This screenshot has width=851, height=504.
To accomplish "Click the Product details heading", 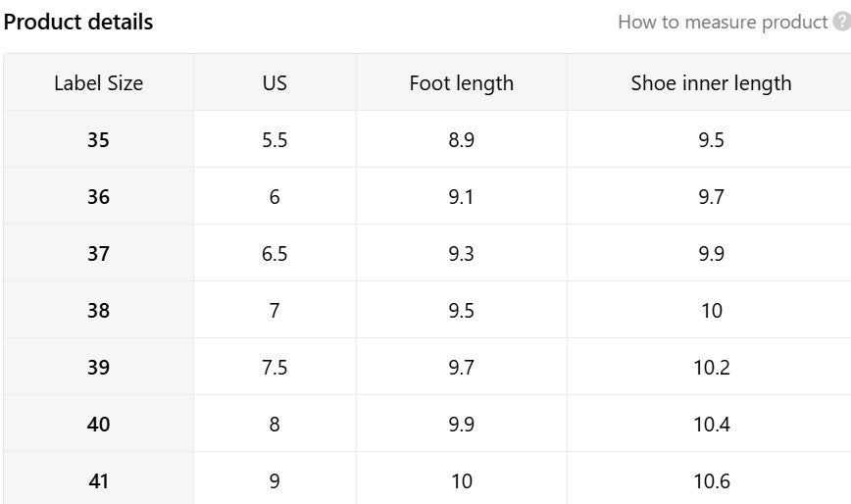I will point(78,22).
